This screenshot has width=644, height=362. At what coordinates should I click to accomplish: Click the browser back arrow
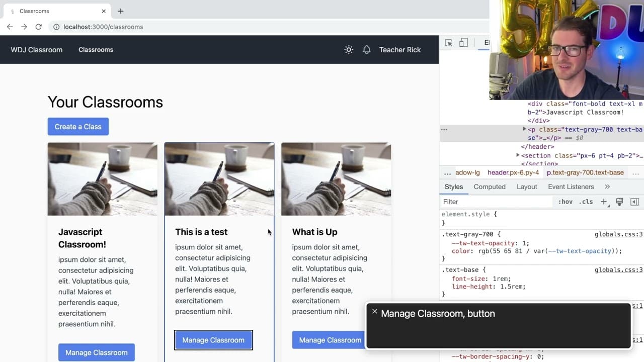pos(10,27)
